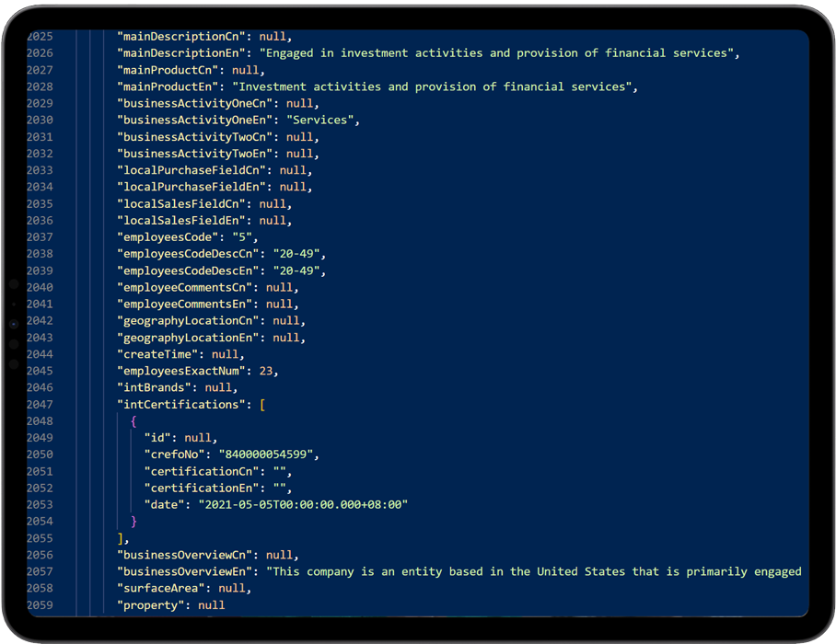Click the opening bracket after intCertifications
This screenshot has height=644, width=836.
pyautogui.click(x=262, y=405)
